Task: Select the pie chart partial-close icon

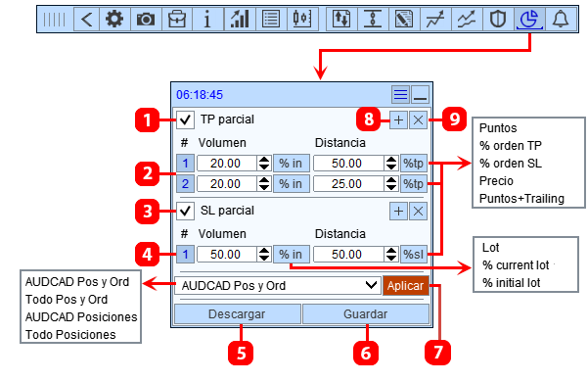Action: point(529,19)
